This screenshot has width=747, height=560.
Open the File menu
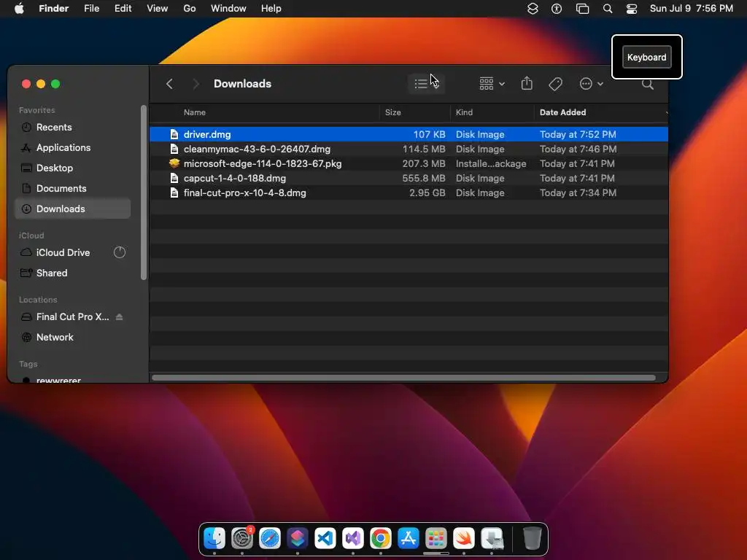(91, 9)
